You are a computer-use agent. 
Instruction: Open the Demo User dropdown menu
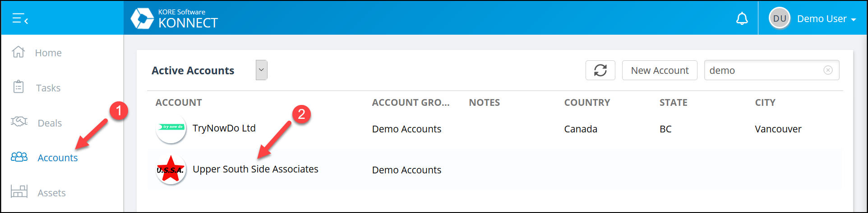point(826,19)
